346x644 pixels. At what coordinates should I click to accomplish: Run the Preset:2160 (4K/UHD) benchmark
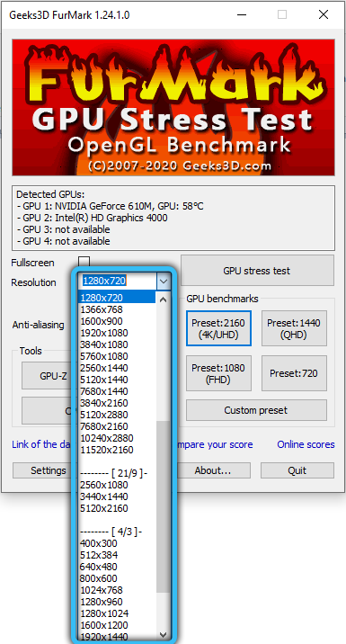pos(218,328)
